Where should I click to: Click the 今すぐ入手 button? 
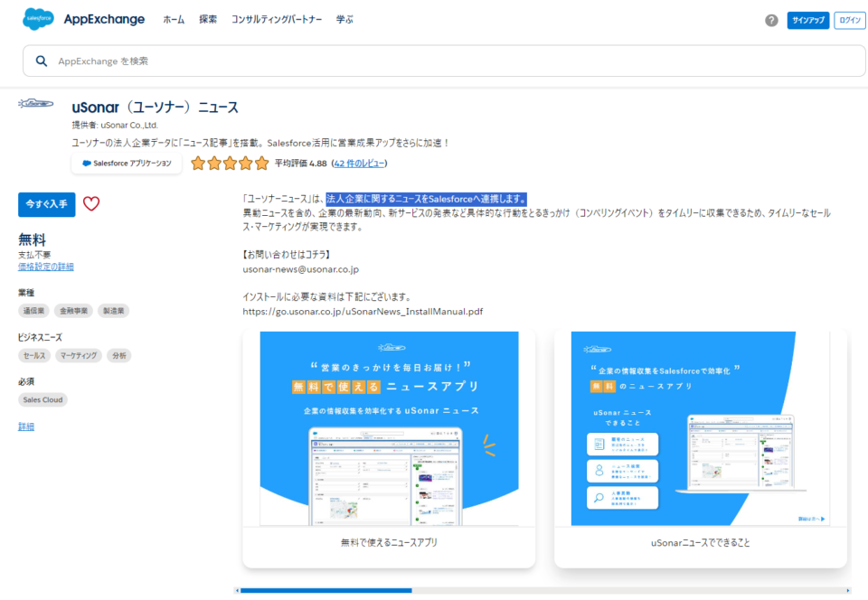tap(46, 205)
